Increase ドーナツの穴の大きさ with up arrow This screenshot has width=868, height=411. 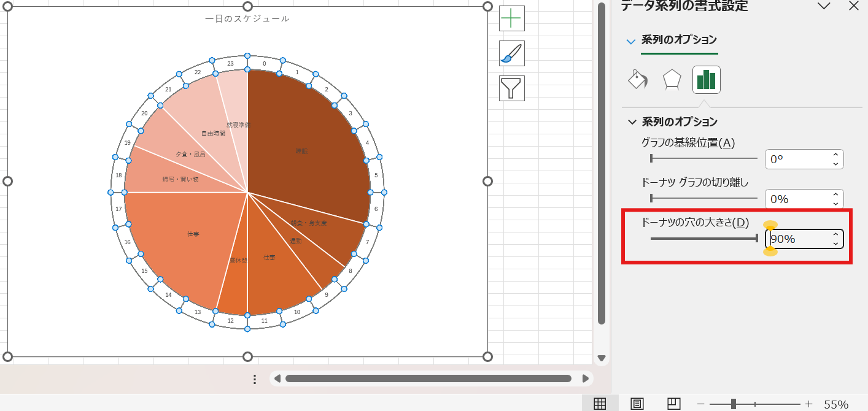point(835,234)
